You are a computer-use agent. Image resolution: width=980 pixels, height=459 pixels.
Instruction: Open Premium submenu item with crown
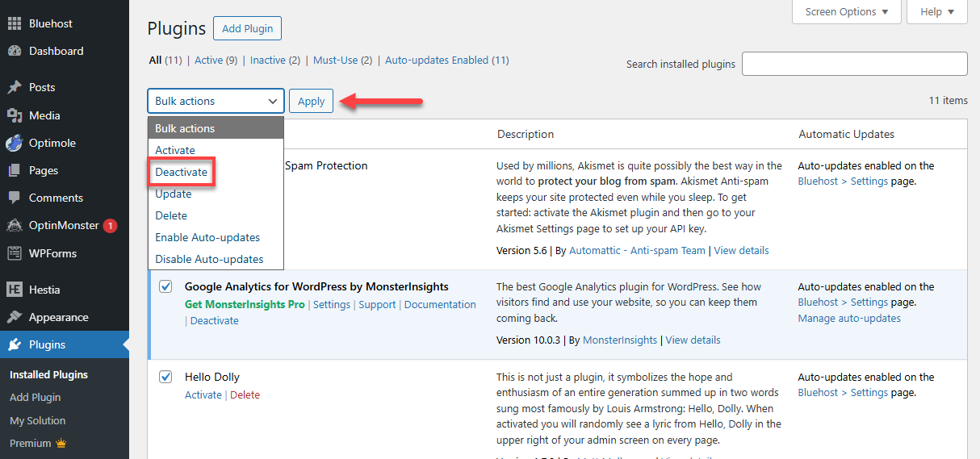[38, 443]
